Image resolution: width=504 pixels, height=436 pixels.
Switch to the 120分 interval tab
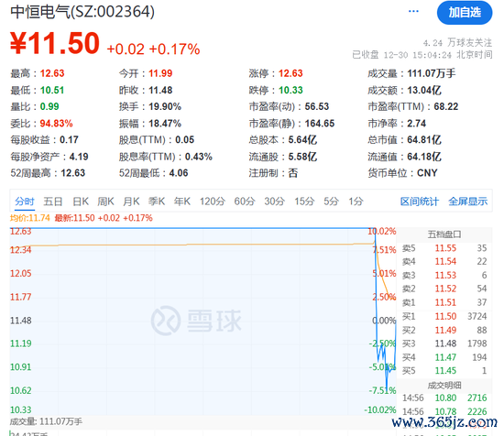click(x=213, y=202)
